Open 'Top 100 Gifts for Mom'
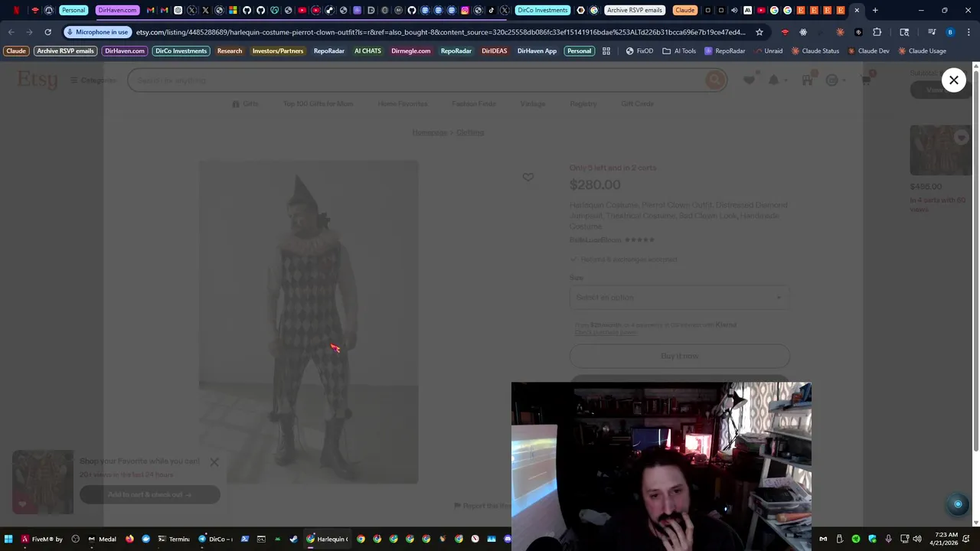The image size is (980, 551). [x=318, y=104]
